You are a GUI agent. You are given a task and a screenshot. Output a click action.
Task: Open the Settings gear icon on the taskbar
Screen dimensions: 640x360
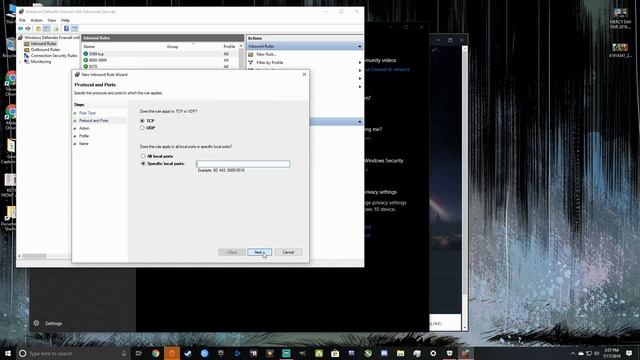coord(433,353)
